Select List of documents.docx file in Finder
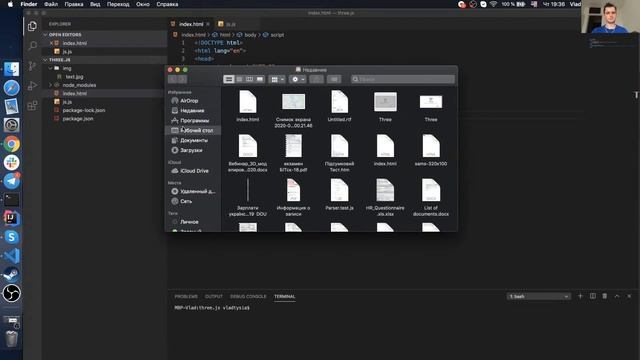The image size is (640, 360). coord(431,197)
